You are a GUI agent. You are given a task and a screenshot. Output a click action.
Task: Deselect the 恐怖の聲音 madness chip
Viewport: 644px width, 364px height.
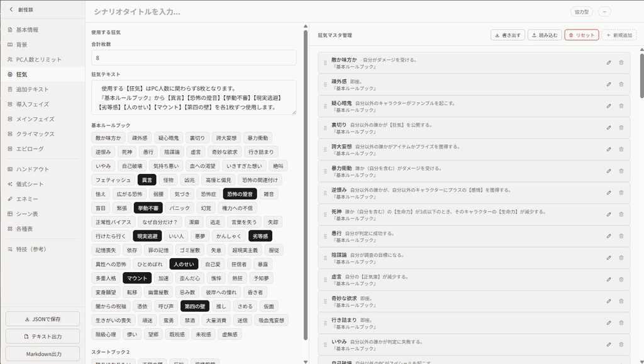(x=240, y=194)
